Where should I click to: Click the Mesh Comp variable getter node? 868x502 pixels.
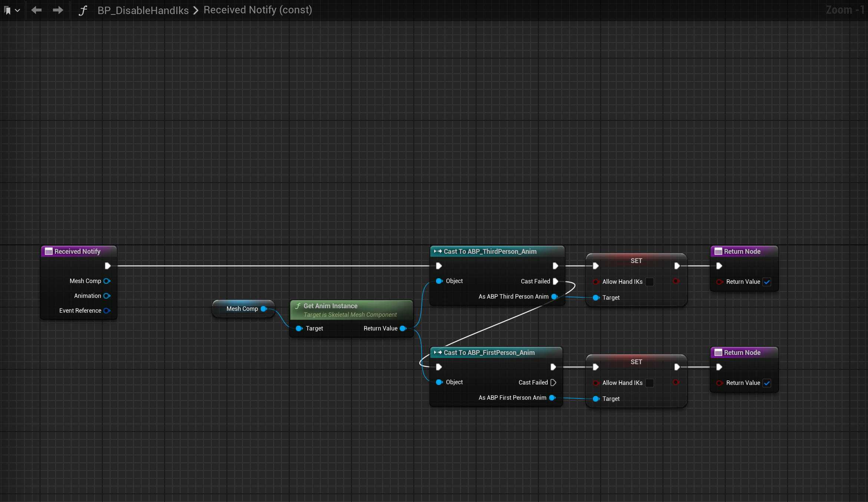242,309
